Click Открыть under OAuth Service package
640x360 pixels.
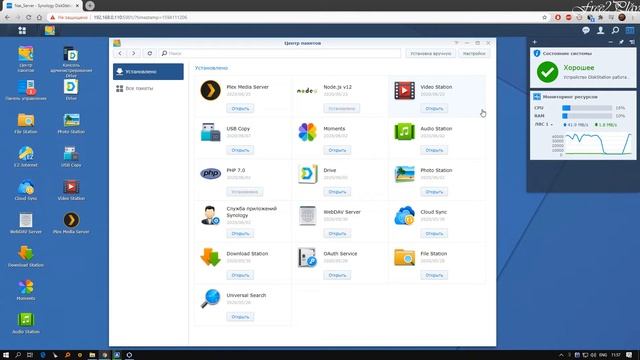(x=337, y=275)
